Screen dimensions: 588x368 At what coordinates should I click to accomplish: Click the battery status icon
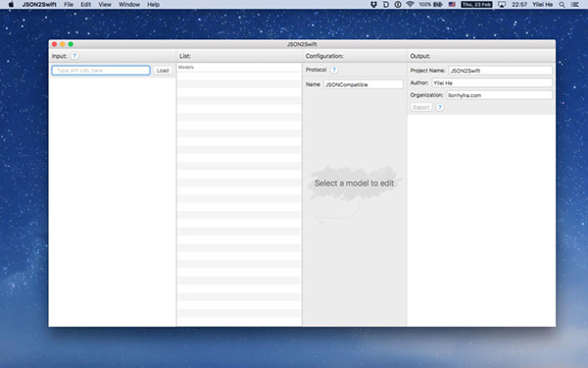(x=430, y=5)
